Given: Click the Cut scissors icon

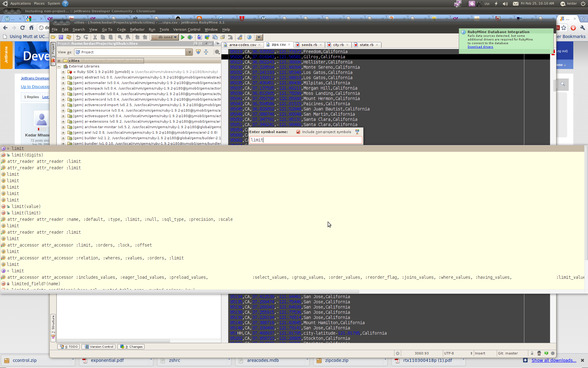Looking at the screenshot, I should 95,37.
